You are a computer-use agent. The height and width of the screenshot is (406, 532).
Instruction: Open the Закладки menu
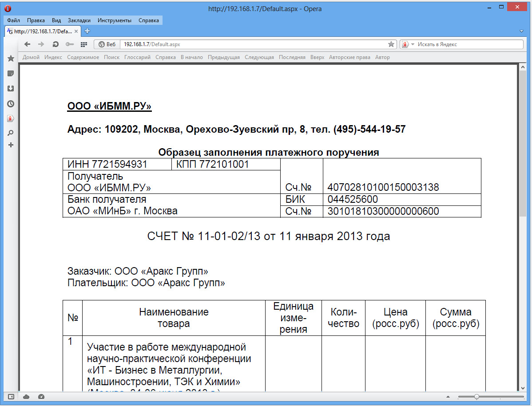pyautogui.click(x=79, y=20)
